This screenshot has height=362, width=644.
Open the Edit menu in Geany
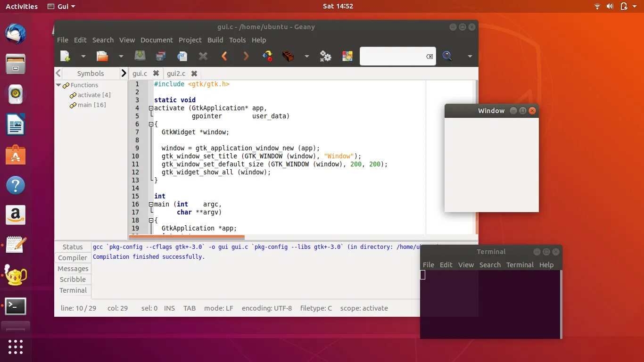tap(80, 40)
